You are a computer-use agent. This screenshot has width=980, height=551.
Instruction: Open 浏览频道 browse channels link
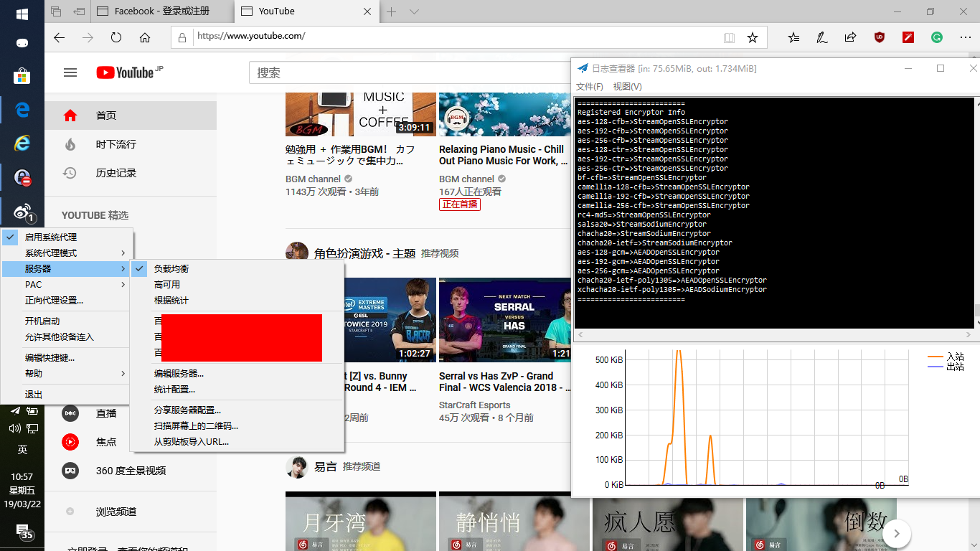point(131,512)
